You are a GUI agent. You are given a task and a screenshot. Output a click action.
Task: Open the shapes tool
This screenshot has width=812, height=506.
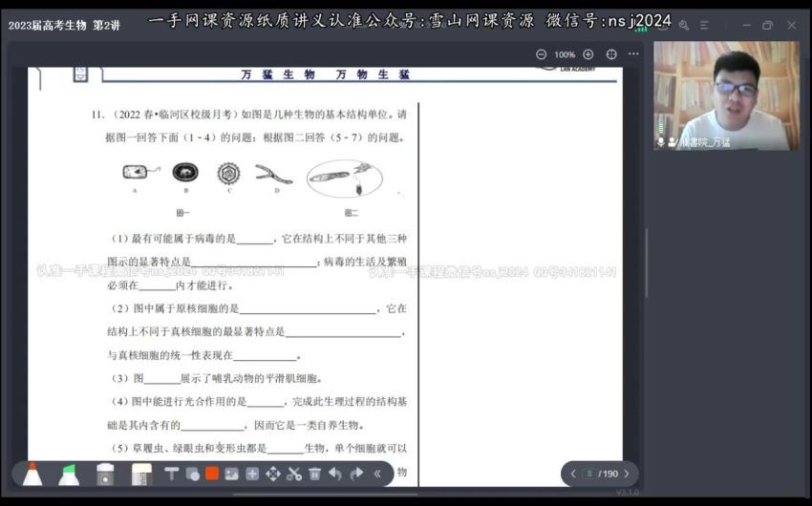tap(192, 474)
